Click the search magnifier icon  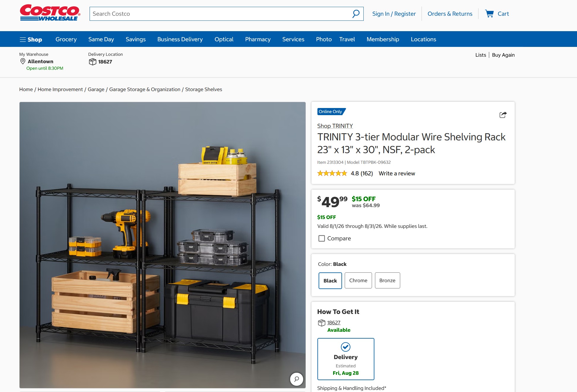(356, 14)
